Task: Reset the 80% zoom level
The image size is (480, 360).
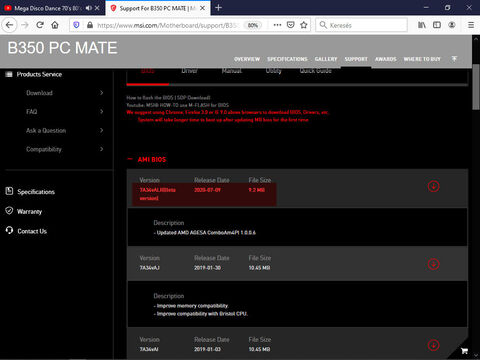Action: [253, 25]
